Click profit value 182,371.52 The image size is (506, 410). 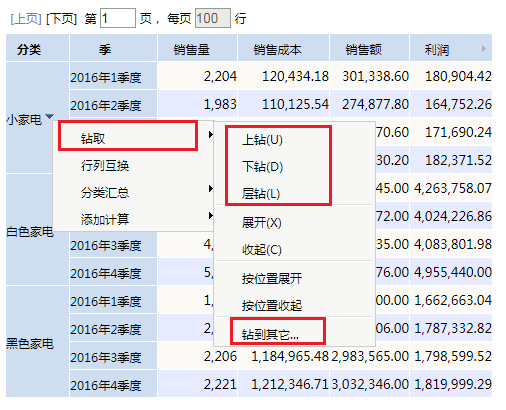tap(458, 160)
